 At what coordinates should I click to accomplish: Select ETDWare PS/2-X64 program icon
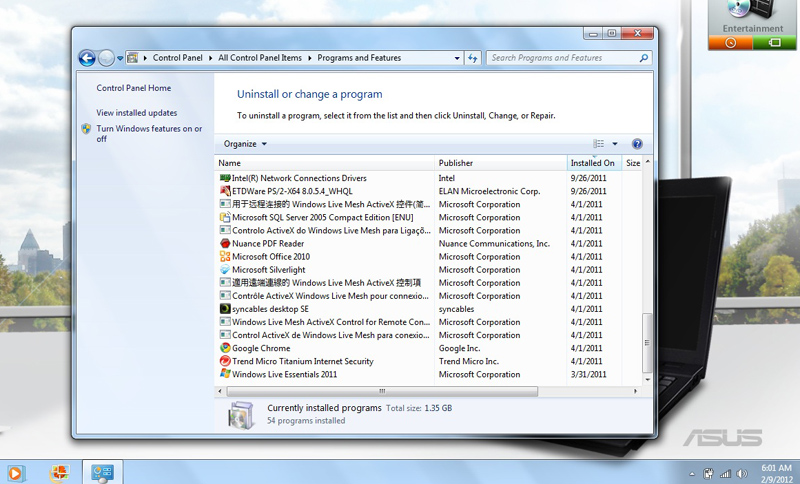point(225,191)
